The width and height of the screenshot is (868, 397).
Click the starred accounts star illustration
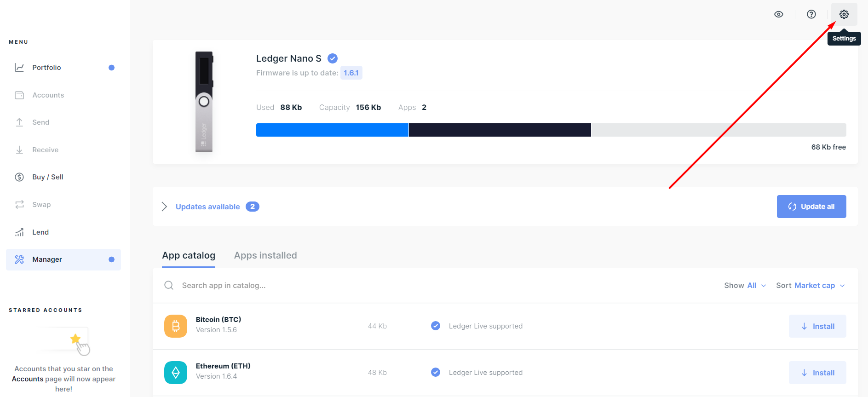point(75,339)
